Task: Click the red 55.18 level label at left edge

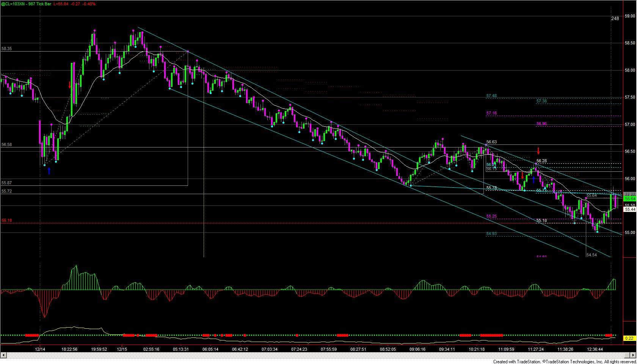Action: 6,220
